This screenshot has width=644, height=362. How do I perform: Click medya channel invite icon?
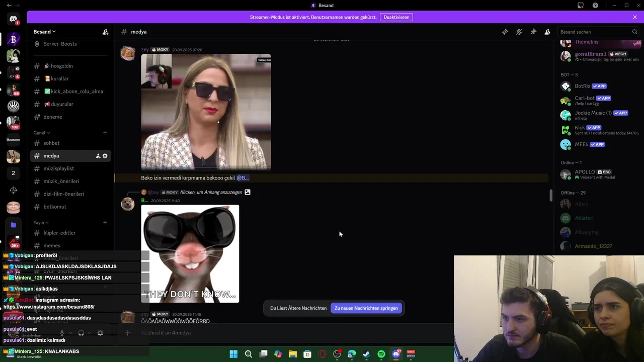click(x=98, y=156)
